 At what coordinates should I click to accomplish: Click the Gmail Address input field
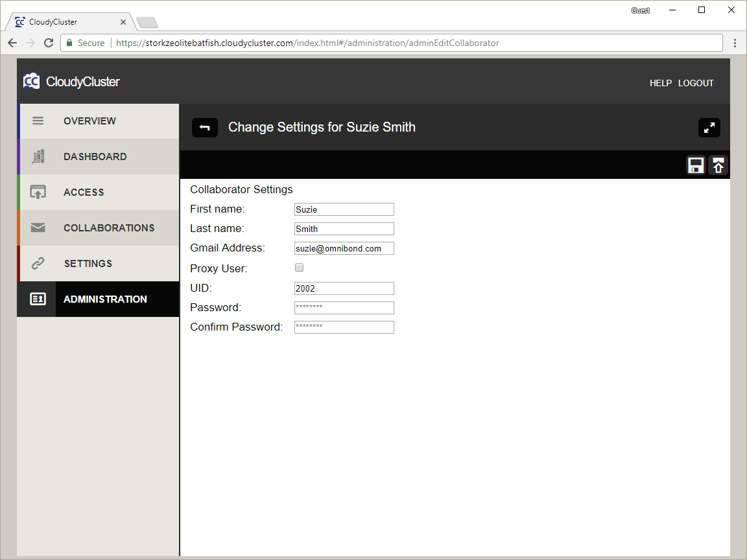(x=344, y=249)
